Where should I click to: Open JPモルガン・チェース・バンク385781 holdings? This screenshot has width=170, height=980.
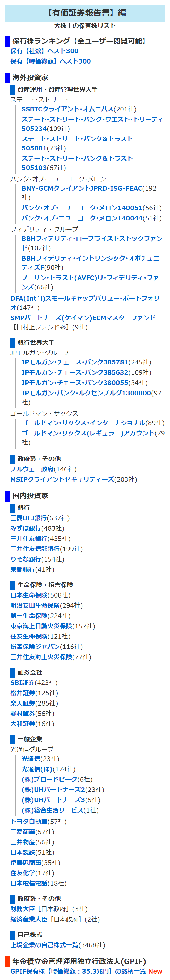pos(75,362)
